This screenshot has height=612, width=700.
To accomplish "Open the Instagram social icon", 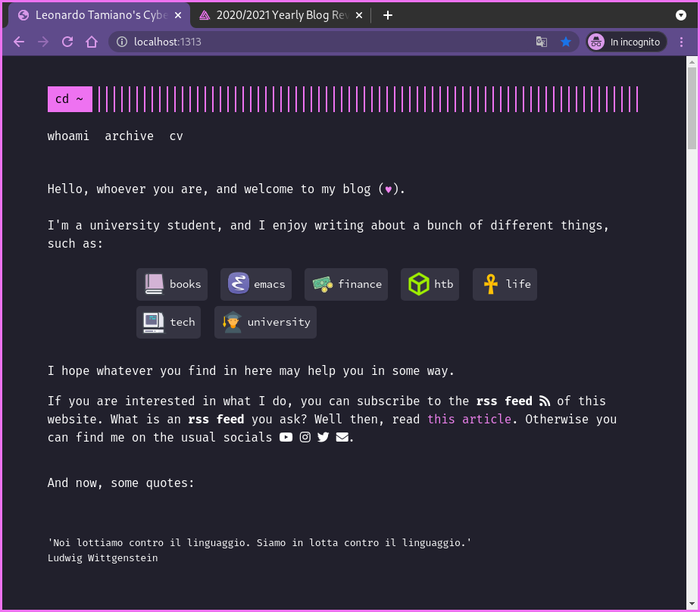I will (305, 438).
